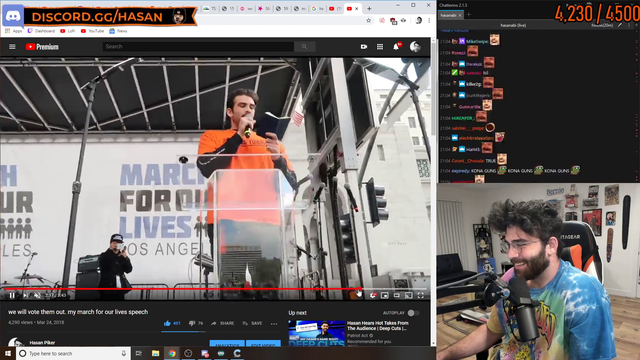
Task: Open the YouTube create video icon
Action: coord(364,47)
